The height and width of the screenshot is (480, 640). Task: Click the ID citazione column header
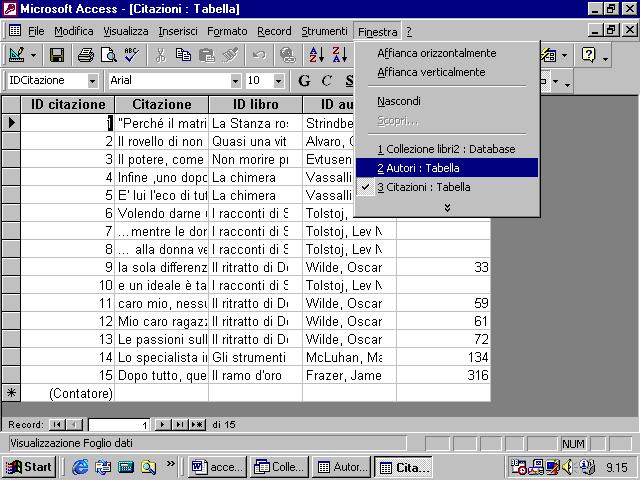(x=68, y=104)
